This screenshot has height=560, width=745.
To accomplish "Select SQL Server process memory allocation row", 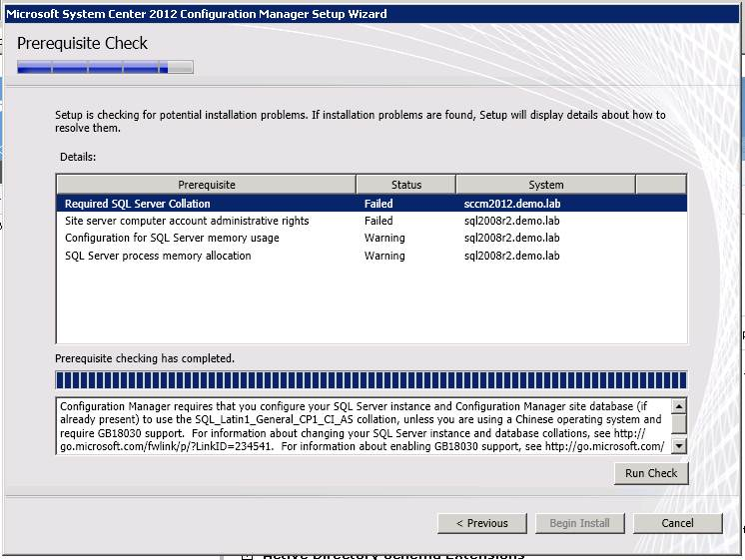I will [x=372, y=256].
